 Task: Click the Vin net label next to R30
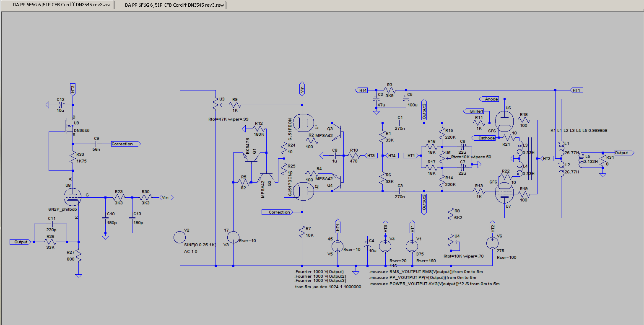[166, 197]
